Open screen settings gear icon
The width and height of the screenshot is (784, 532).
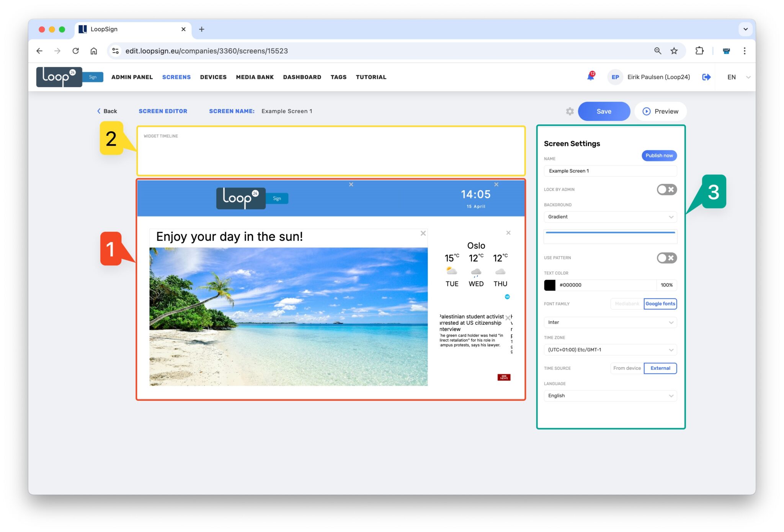point(570,111)
